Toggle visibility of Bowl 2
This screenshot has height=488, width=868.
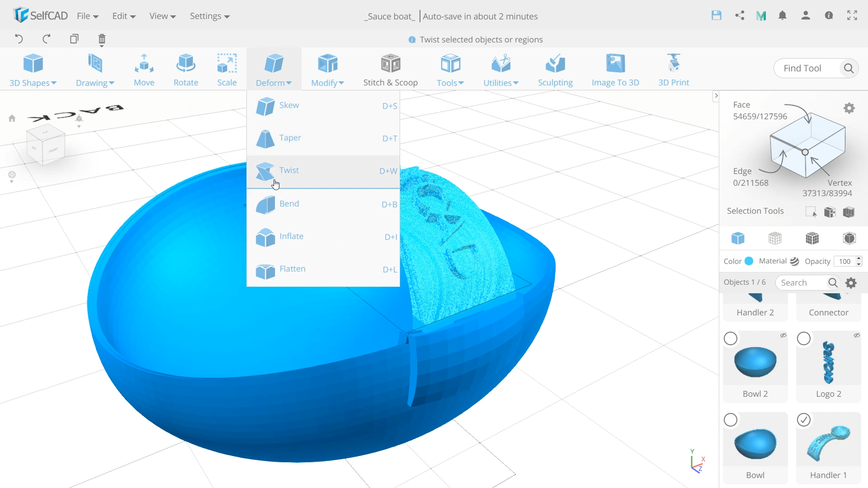(x=783, y=335)
